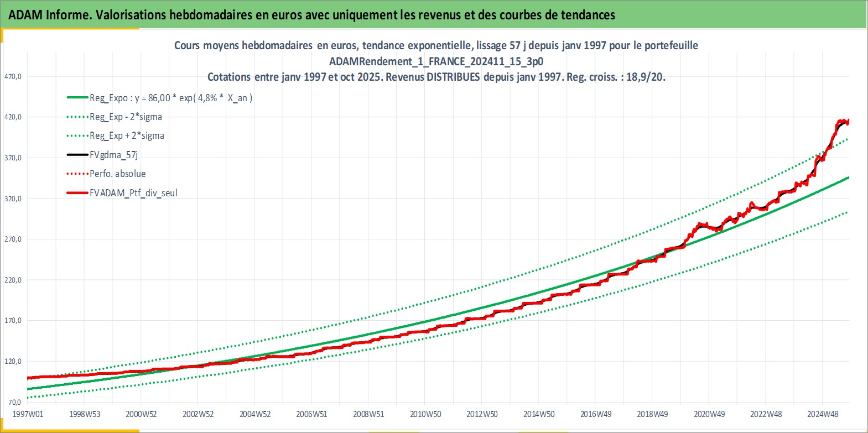Click x-axis label 2004W52
The height and width of the screenshot is (433, 868).
click(255, 414)
